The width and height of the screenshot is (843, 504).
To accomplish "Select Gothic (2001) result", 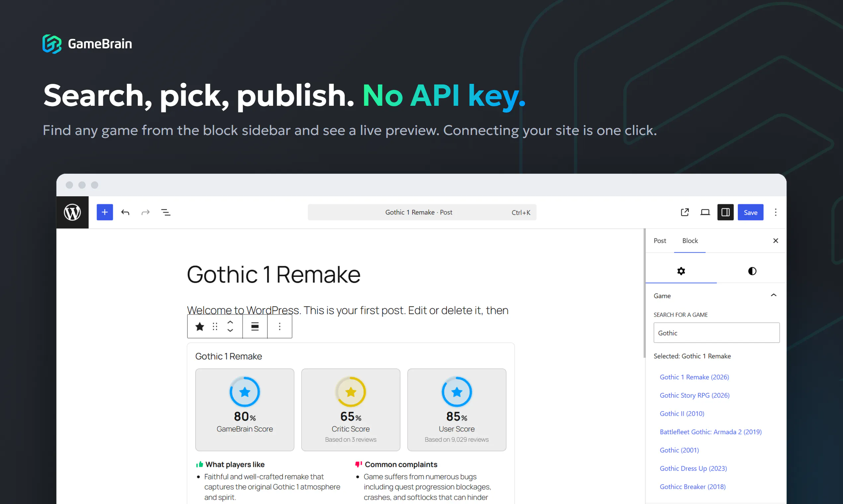I will [x=679, y=450].
